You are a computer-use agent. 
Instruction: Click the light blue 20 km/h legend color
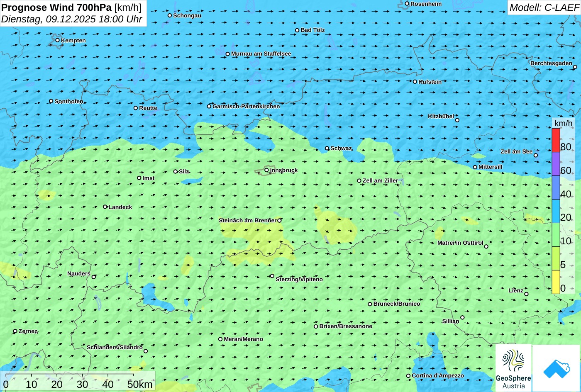point(556,211)
